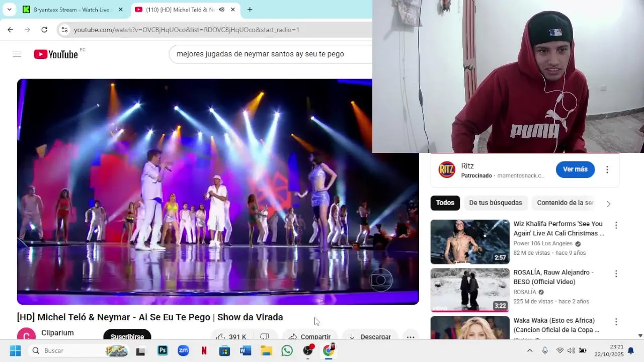Open site information icon in address bar
Image resolution: width=644 pixels, height=362 pixels.
pyautogui.click(x=64, y=30)
